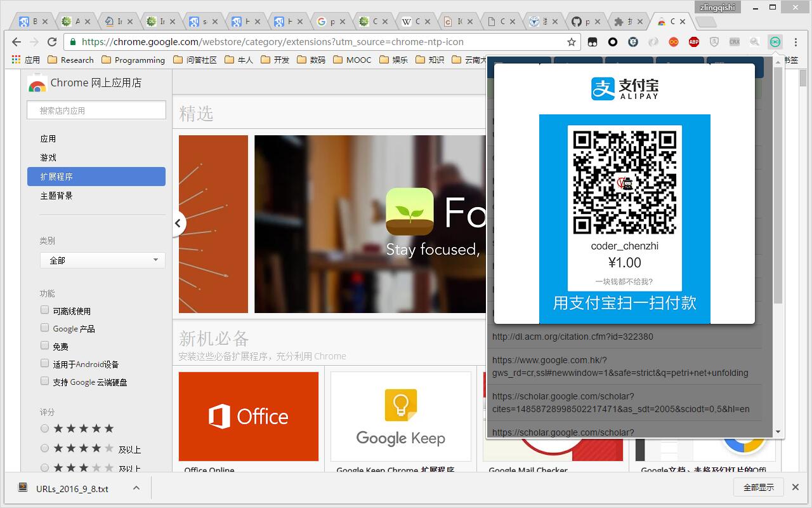This screenshot has width=812, height=508.
Task: Open the 知识 bookmarks folder
Action: click(x=430, y=60)
